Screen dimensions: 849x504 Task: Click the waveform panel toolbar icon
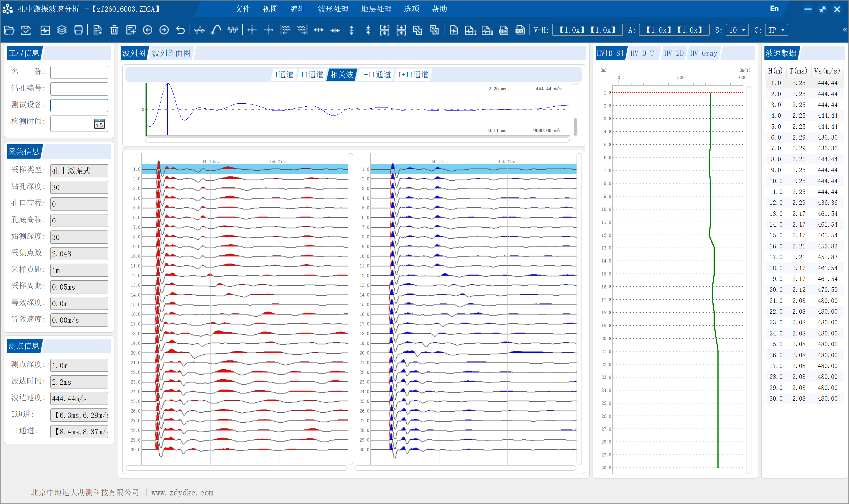[45, 30]
